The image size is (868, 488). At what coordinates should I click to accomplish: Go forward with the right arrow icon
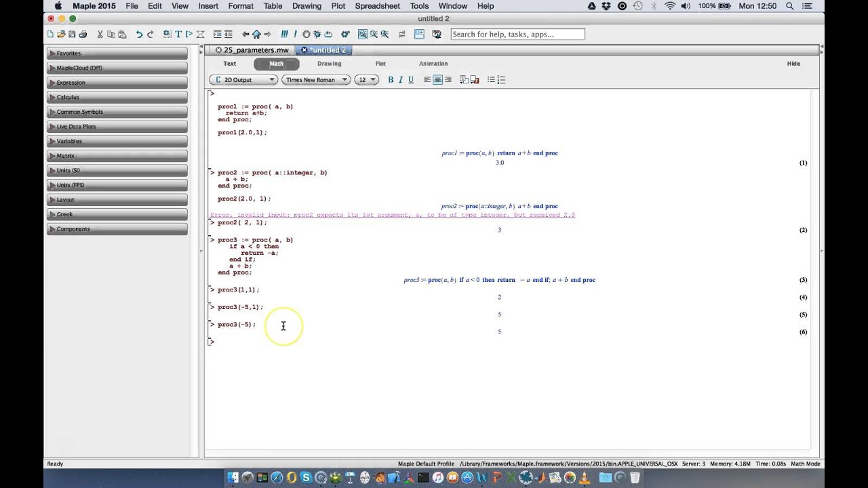coord(267,34)
